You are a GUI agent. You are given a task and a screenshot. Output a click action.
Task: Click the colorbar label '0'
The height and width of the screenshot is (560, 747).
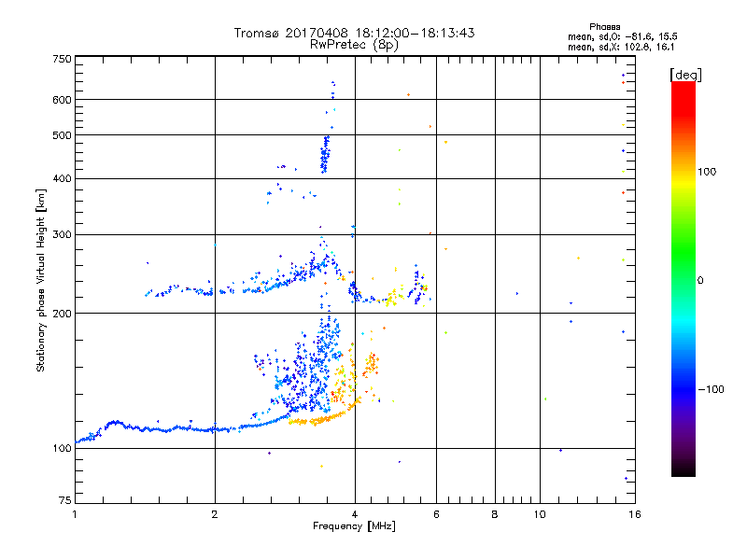click(x=700, y=281)
